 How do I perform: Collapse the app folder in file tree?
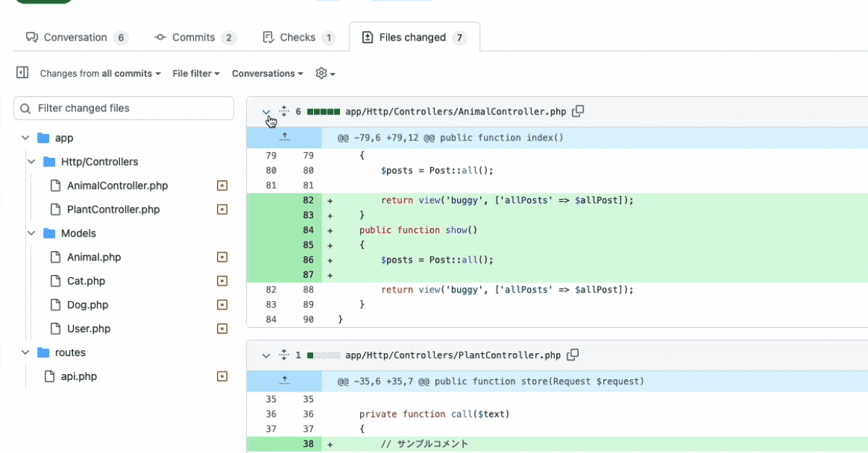[25, 138]
